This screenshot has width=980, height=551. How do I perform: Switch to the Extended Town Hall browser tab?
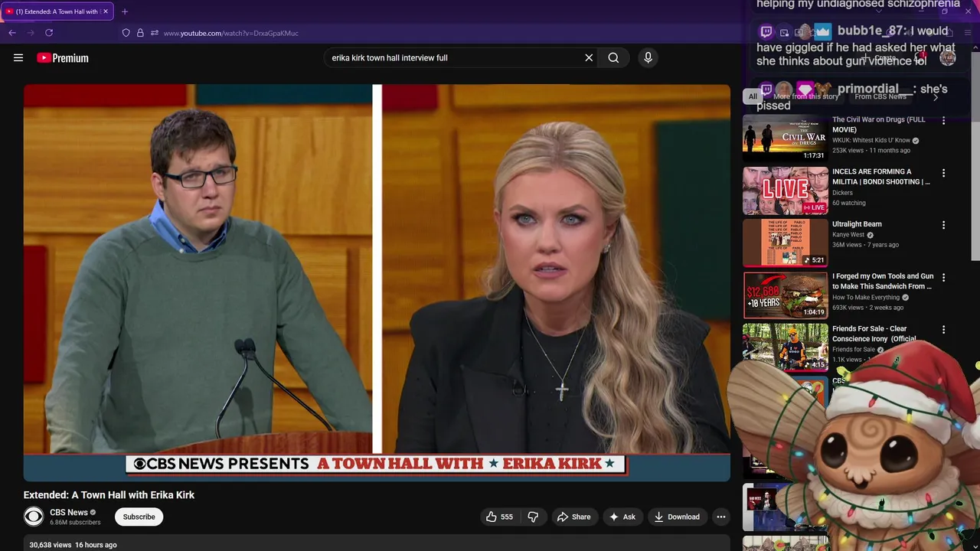pos(57,11)
